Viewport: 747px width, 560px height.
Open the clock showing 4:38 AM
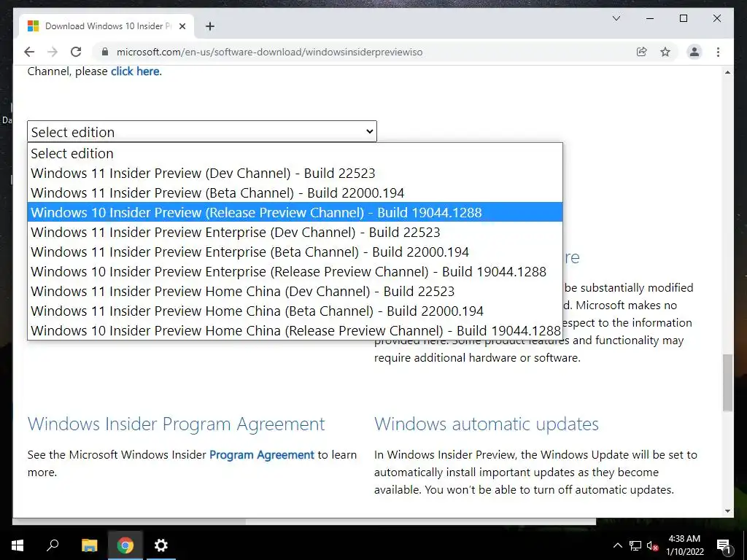[x=684, y=545]
